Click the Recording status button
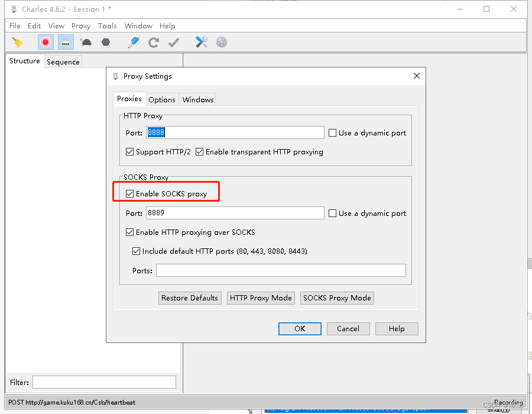This screenshot has width=532, height=414. pyautogui.click(x=508, y=402)
